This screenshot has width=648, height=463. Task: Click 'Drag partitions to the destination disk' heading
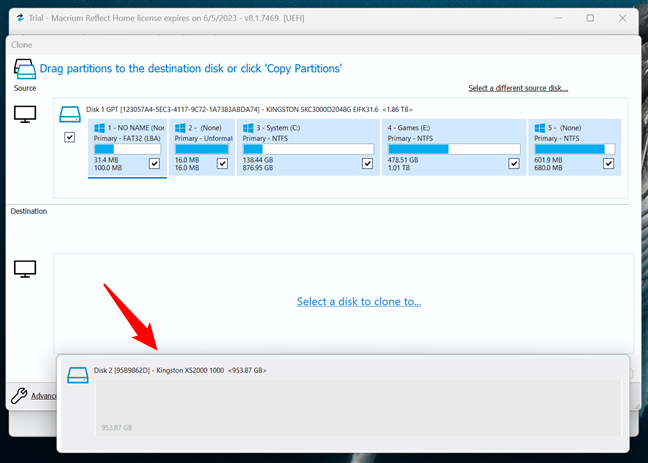[x=191, y=69]
